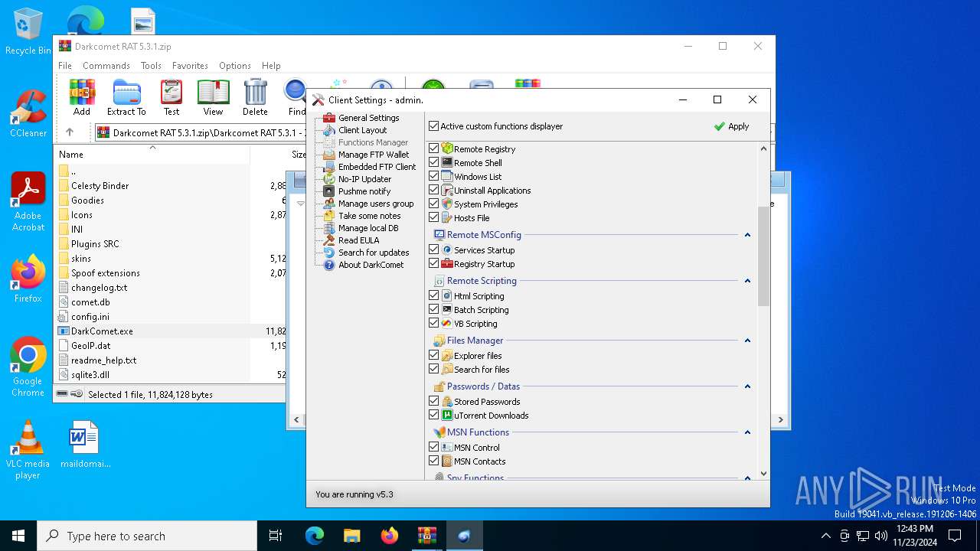Click the Add icon in WinRAR toolbar
980x551 pixels.
(x=82, y=97)
